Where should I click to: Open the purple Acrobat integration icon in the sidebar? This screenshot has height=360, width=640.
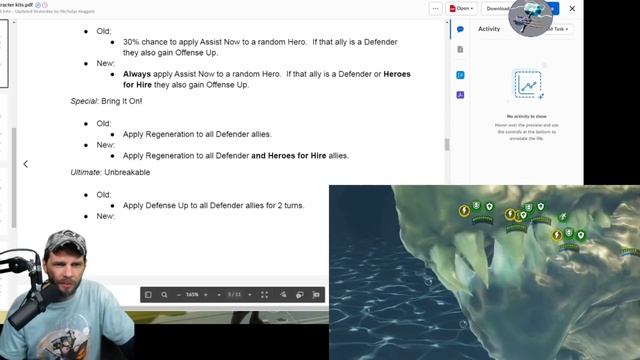pos(460,95)
